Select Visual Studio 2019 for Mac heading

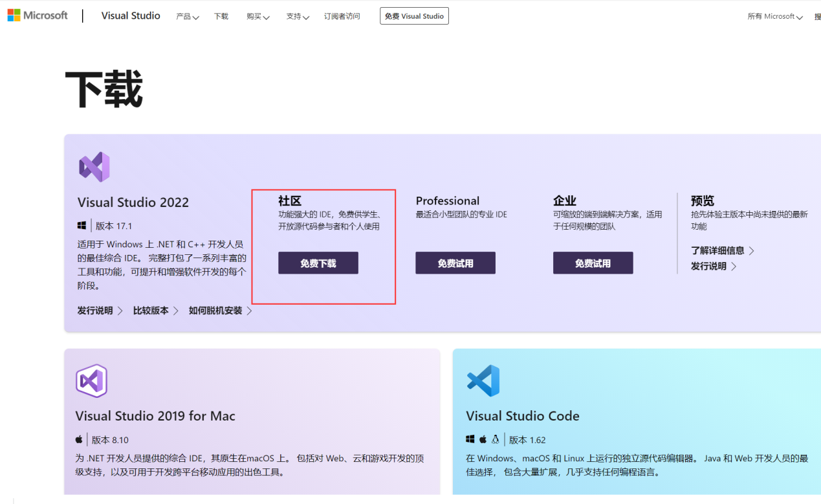tap(155, 415)
